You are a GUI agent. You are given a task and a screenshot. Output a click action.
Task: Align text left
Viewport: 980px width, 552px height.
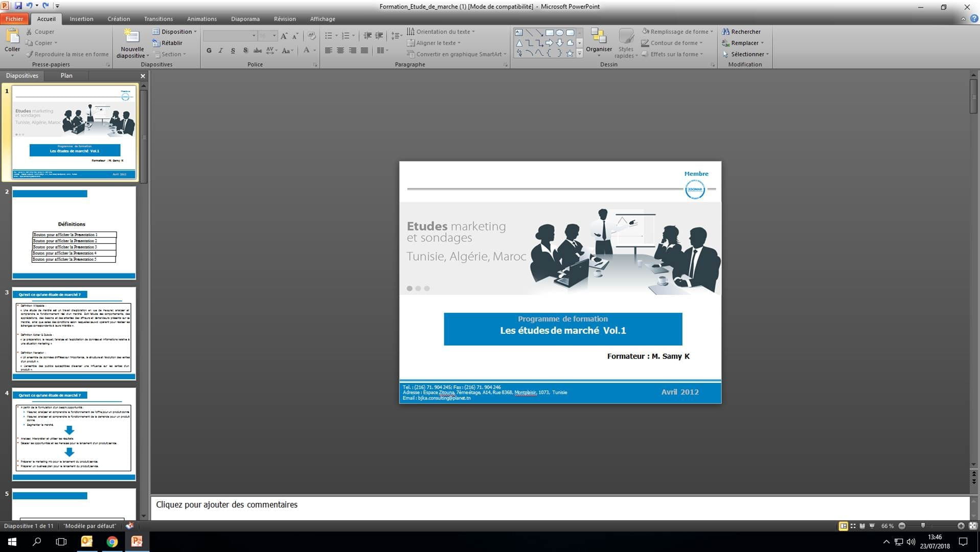point(328,51)
